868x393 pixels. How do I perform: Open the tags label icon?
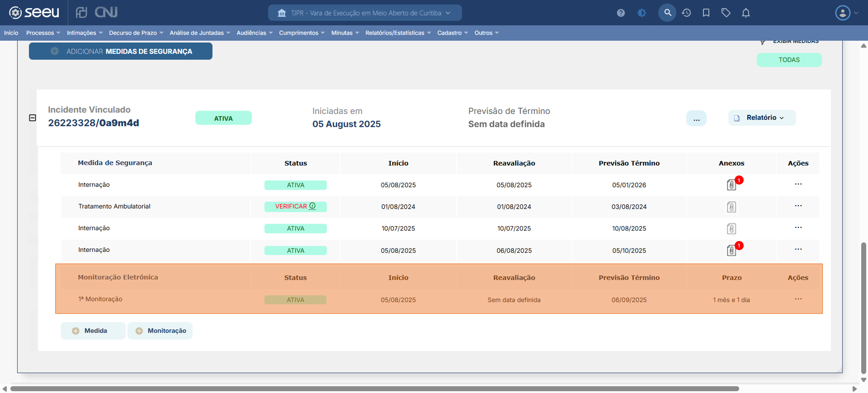coord(726,13)
